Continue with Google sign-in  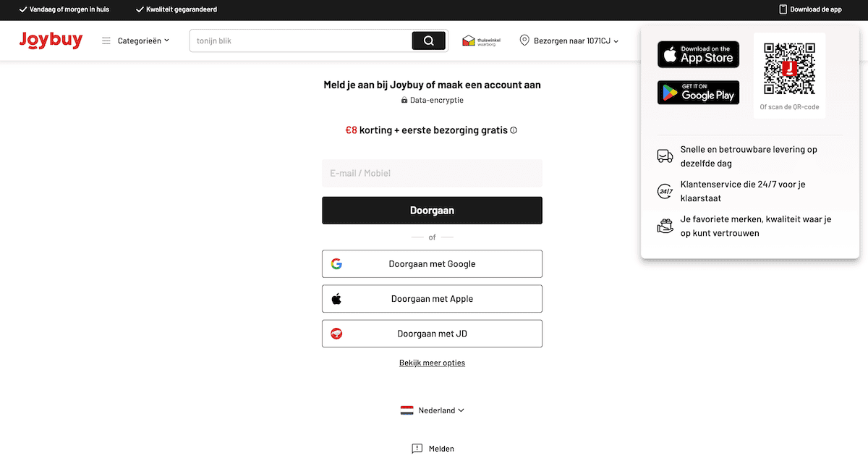tap(432, 264)
